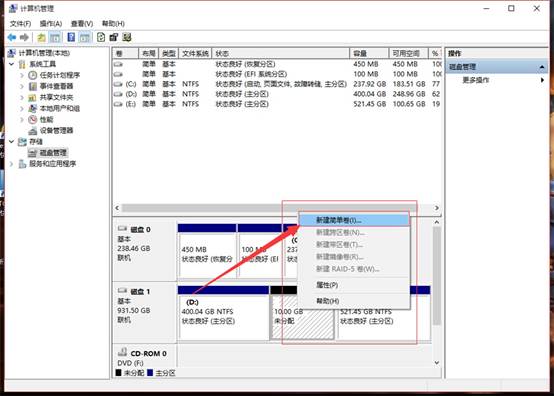Select the 设备管理器 icon in the tree
The image size is (554, 396).
pos(33,131)
